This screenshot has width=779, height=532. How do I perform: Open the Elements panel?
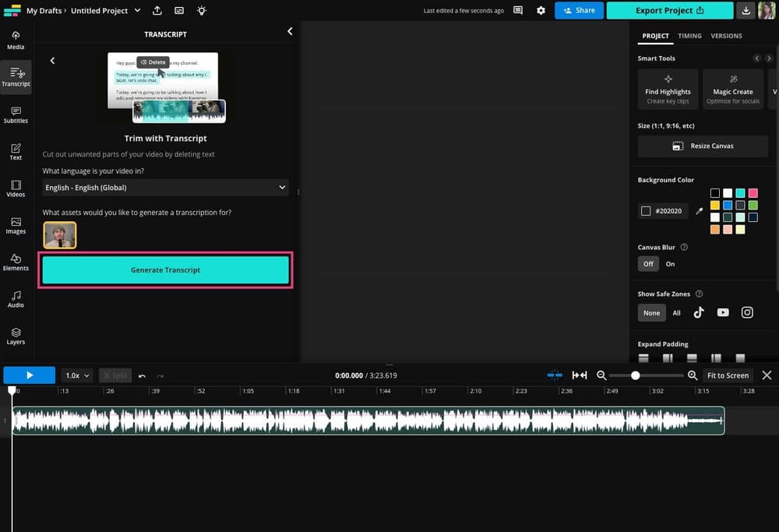[x=15, y=262]
